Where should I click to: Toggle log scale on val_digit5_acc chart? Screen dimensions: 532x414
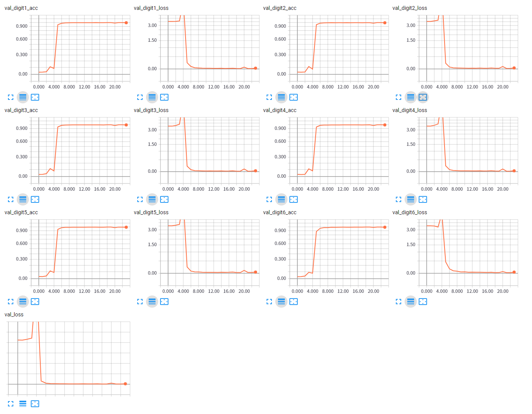[x=23, y=302]
